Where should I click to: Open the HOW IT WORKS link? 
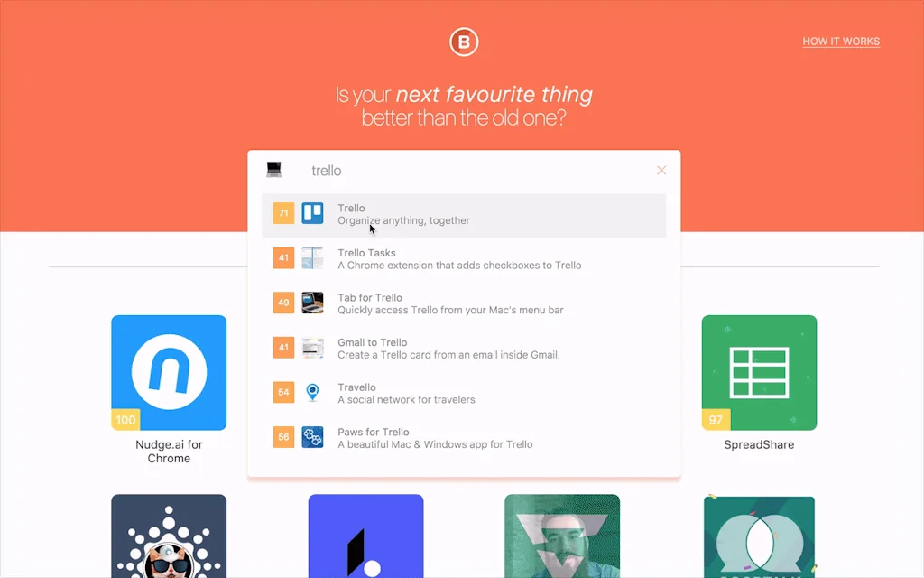point(841,42)
